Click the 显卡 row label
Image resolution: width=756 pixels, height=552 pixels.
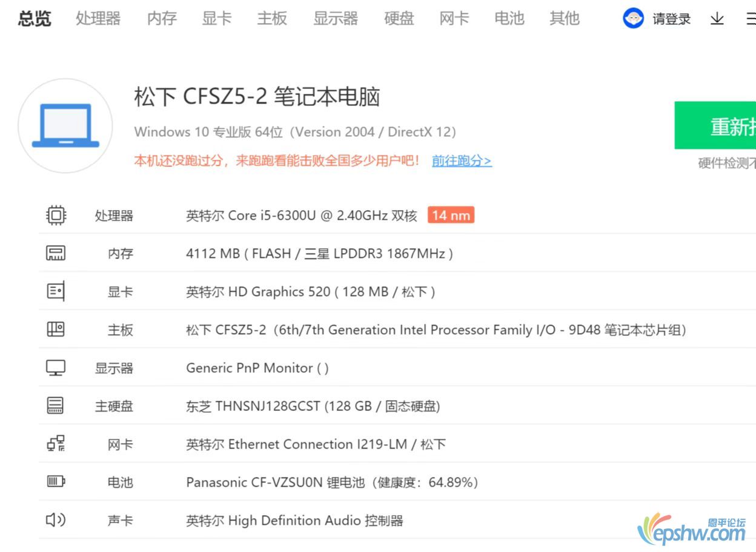[x=121, y=292]
